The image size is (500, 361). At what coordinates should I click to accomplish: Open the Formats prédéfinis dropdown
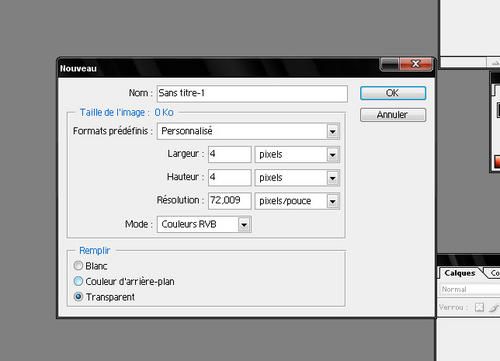248,131
